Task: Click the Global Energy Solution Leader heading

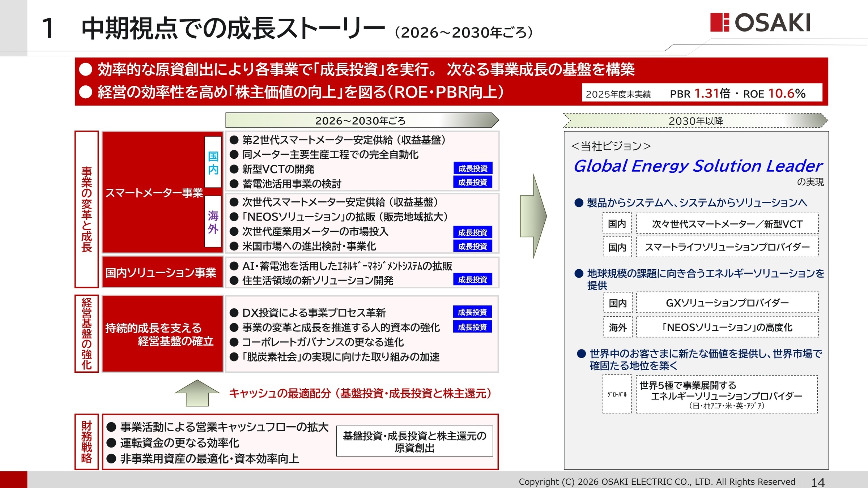Action: (698, 166)
